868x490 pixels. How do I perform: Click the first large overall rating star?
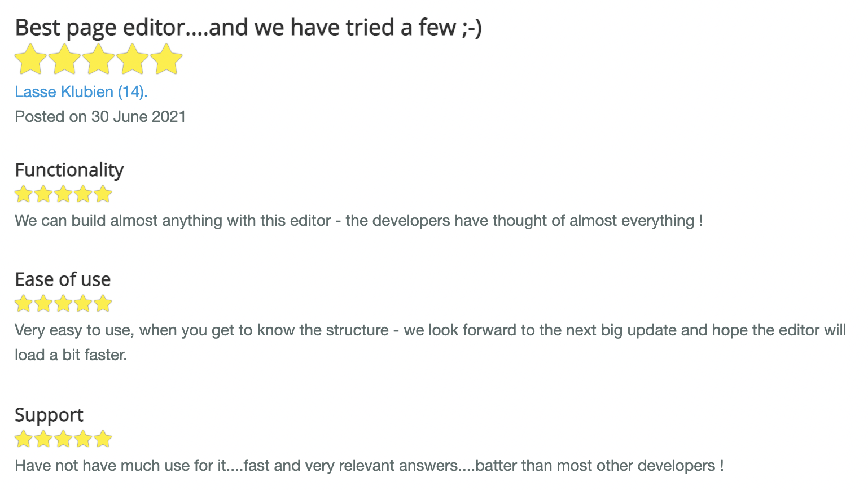[x=30, y=60]
